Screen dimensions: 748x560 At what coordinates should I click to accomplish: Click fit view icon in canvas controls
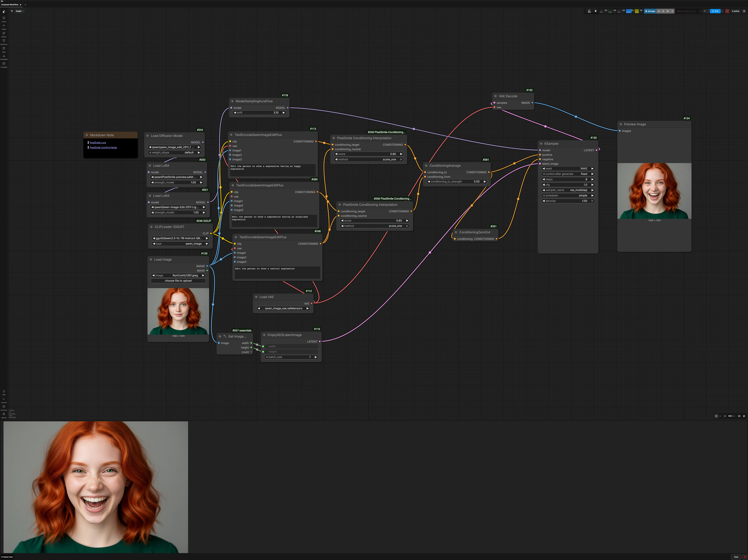[725, 416]
